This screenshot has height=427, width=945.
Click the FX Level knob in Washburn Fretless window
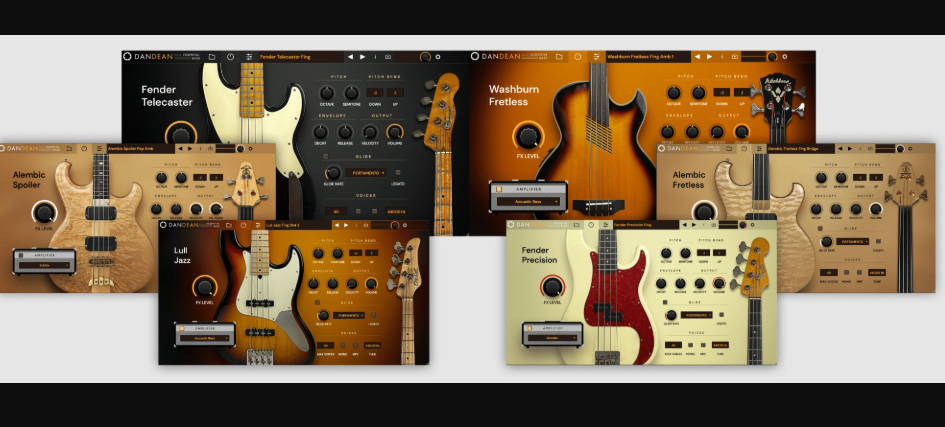click(528, 136)
